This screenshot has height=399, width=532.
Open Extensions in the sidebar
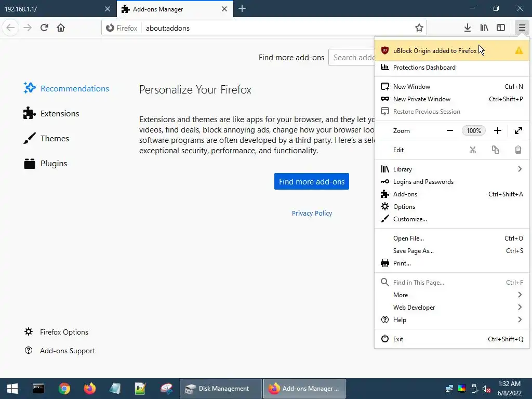click(x=51, y=114)
